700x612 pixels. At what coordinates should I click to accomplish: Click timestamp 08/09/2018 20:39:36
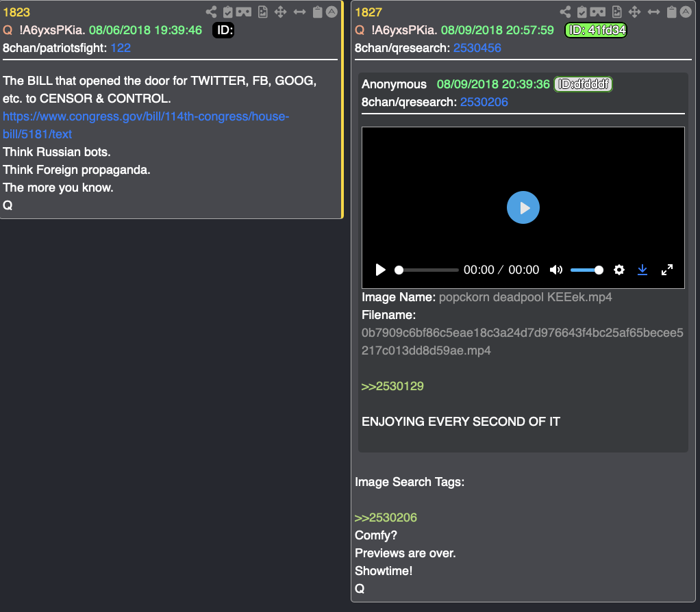pyautogui.click(x=493, y=84)
